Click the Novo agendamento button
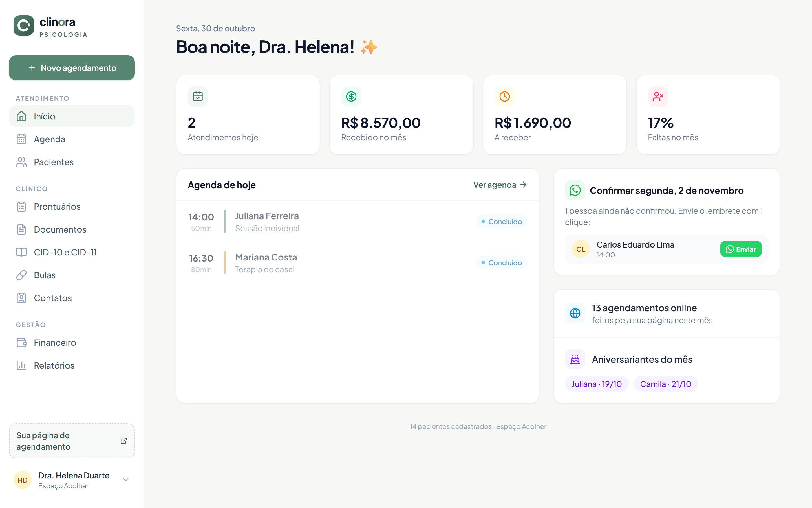Viewport: 812px width, 508px height. coord(72,68)
